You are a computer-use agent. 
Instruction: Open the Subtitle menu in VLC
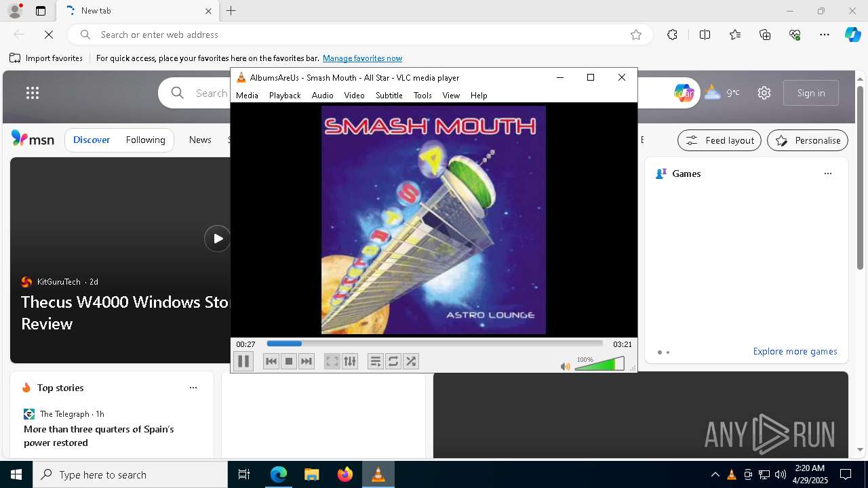389,96
